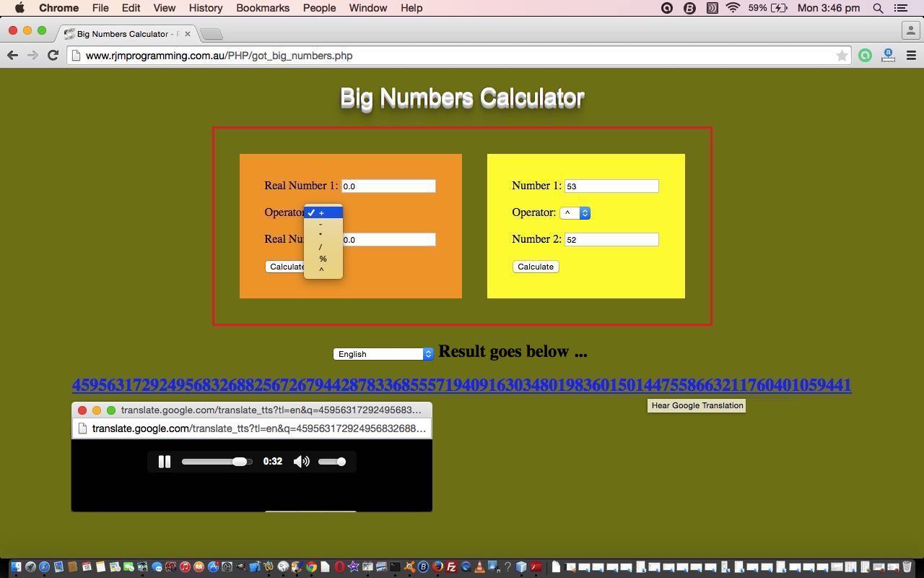Bookmark this page with star icon

[842, 56]
